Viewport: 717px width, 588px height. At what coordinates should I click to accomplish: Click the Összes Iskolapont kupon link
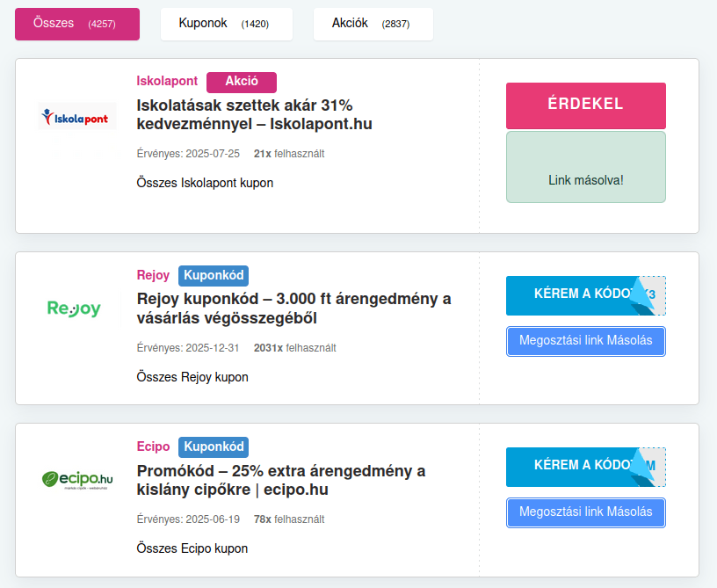click(x=205, y=183)
